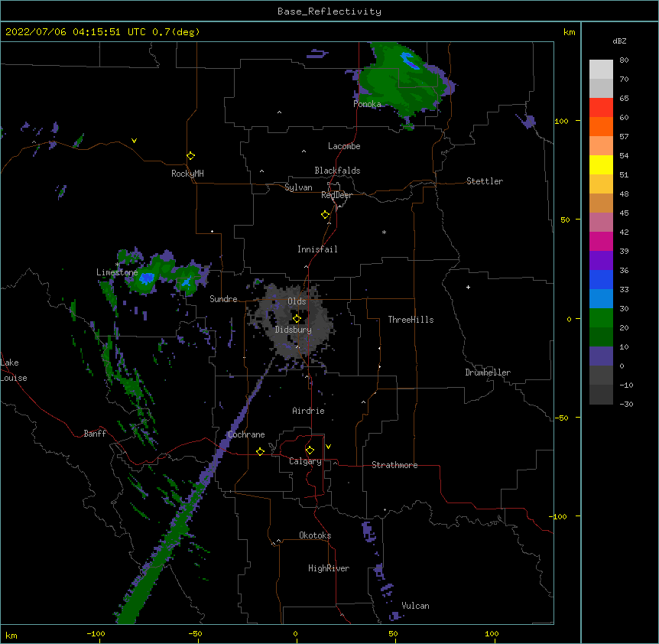Click the yellow diamond marker above Calgary label
659x644 pixels.
tap(310, 450)
